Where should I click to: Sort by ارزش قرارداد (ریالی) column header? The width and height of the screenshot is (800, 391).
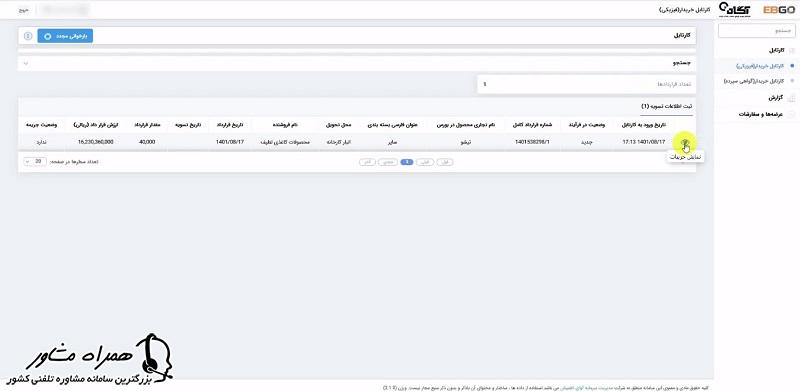(x=96, y=125)
